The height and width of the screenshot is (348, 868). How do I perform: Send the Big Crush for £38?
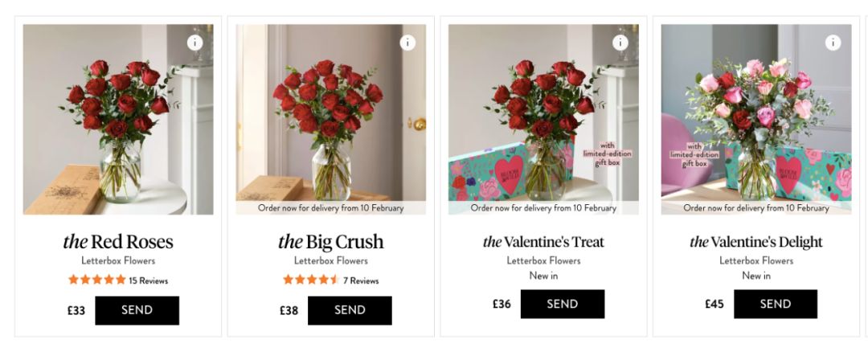point(350,310)
